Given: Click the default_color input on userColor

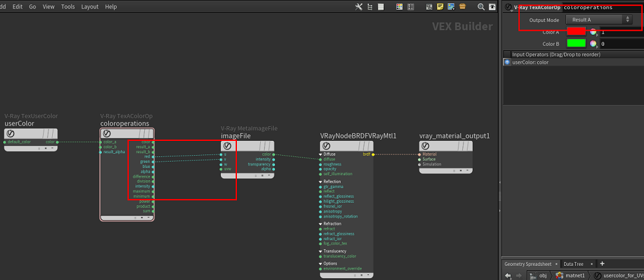Looking at the screenshot, I should tap(5, 142).
